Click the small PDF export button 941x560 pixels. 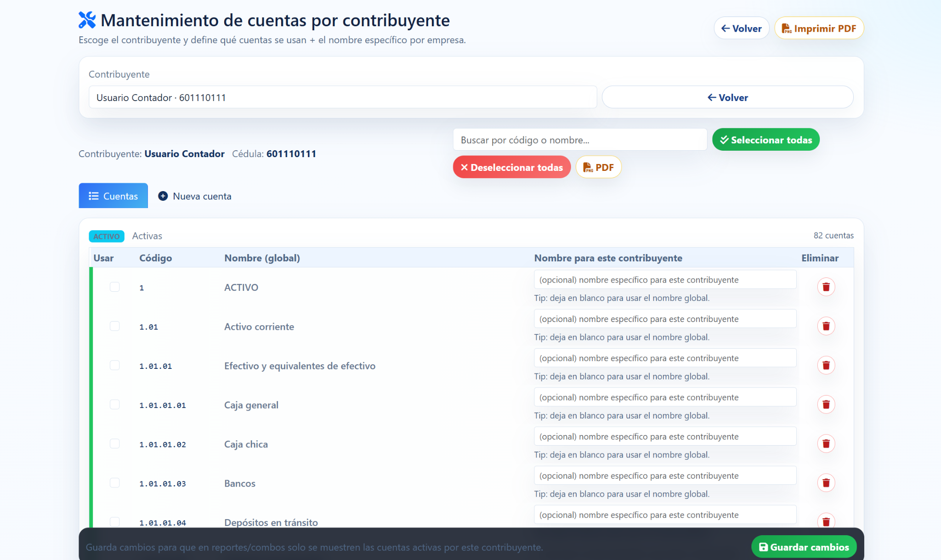pos(598,167)
